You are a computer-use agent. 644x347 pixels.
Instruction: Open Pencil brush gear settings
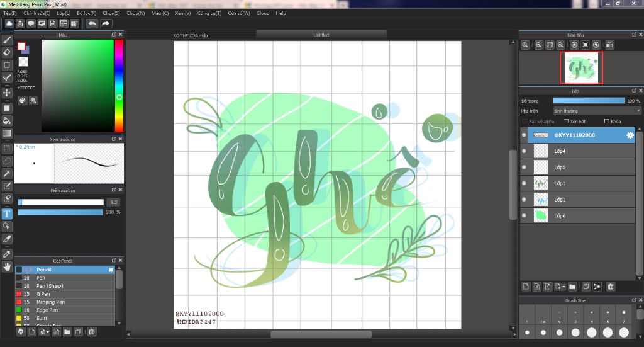111,270
